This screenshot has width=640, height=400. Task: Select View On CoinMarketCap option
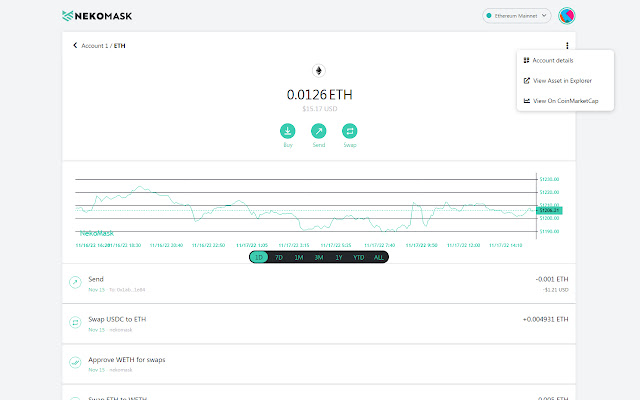(x=564, y=101)
